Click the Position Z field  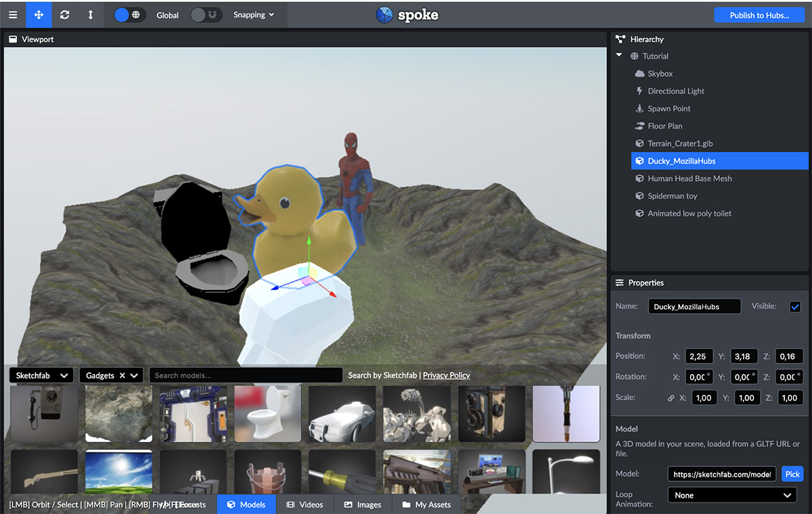tap(790, 356)
